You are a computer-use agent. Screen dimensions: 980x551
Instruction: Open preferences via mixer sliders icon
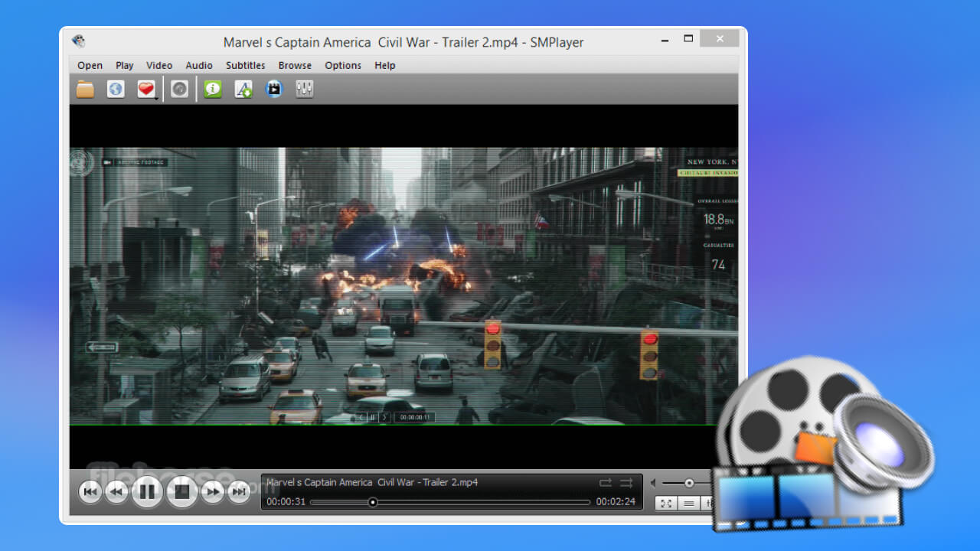pos(305,90)
